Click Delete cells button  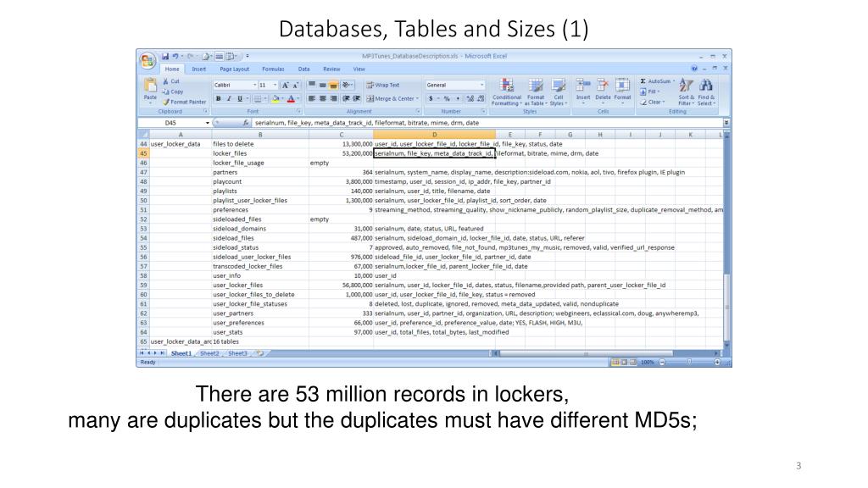coord(603,90)
